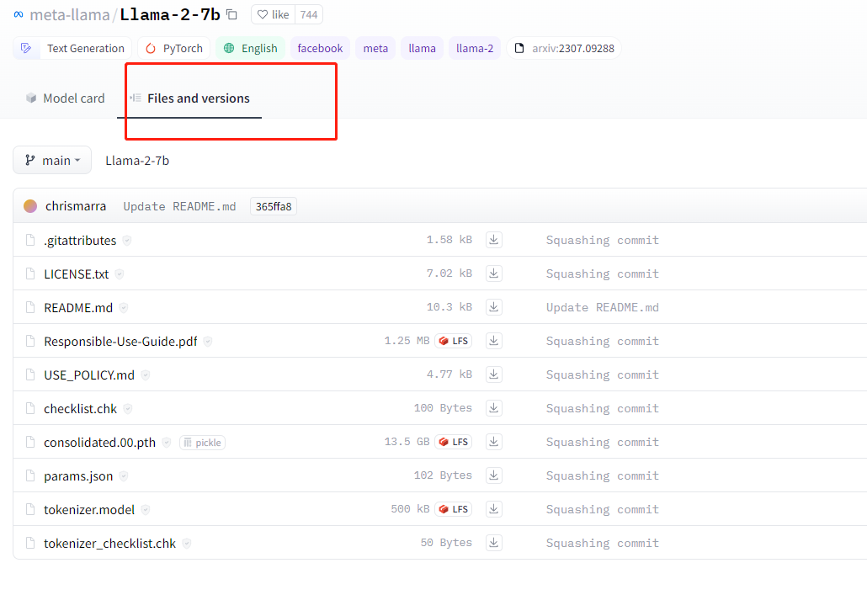
Task: Click the 13.5 GB file size text
Action: [407, 442]
